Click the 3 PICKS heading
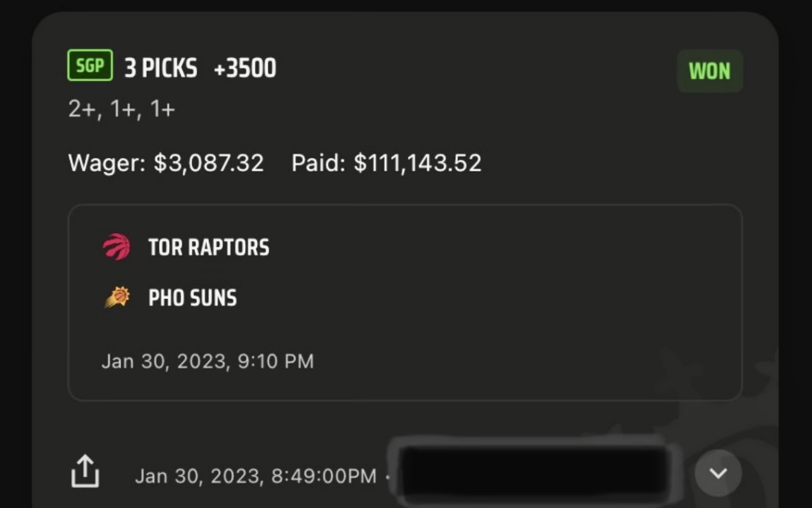812x508 pixels. tap(161, 68)
